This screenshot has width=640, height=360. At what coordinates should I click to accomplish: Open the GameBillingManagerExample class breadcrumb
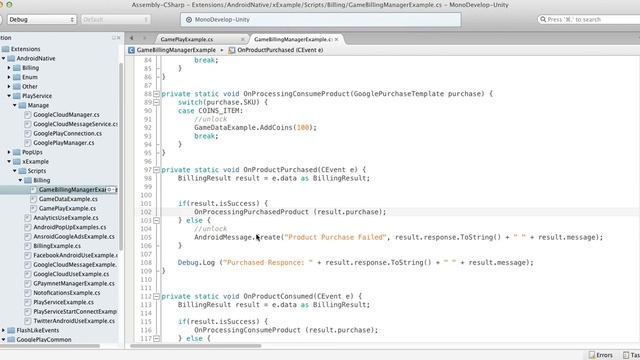(x=176, y=50)
